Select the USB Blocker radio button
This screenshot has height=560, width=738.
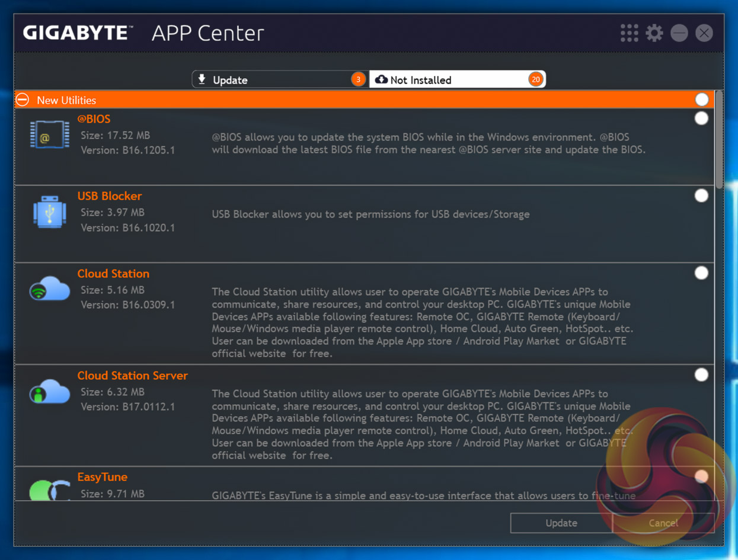701,196
